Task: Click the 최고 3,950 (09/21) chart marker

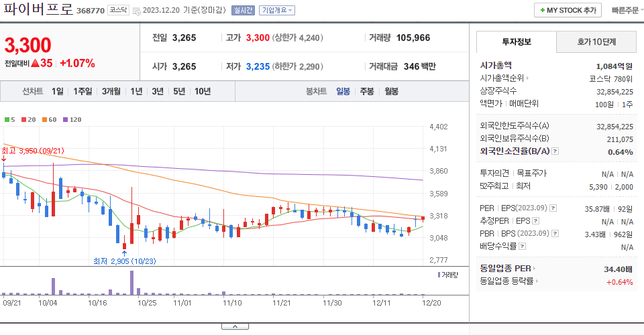Action: [x=33, y=151]
